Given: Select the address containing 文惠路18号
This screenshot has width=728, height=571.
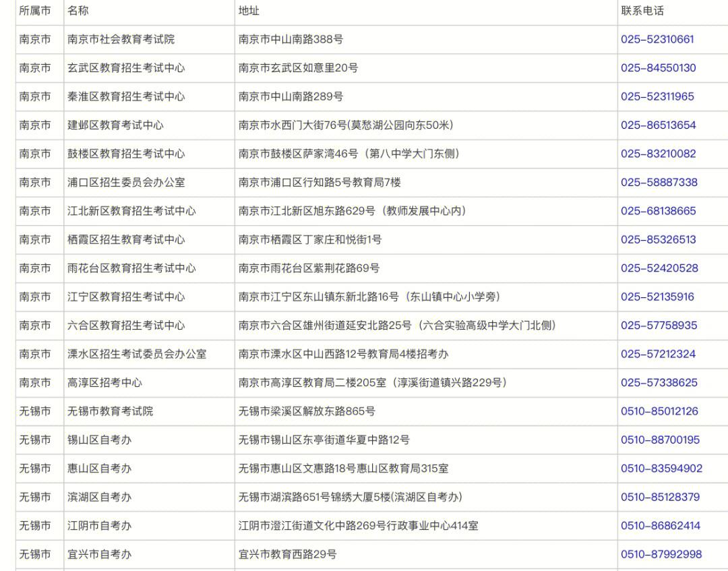Looking at the screenshot, I should 343,469.
